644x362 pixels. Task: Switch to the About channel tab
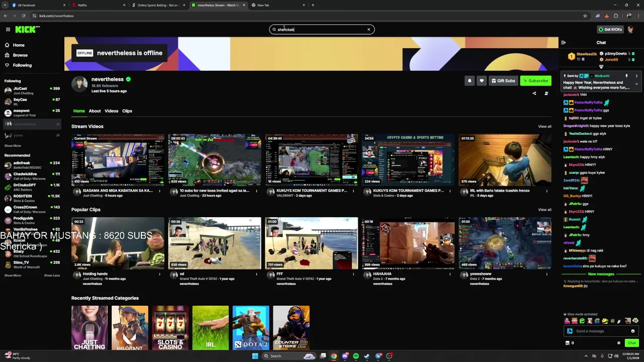click(x=95, y=111)
